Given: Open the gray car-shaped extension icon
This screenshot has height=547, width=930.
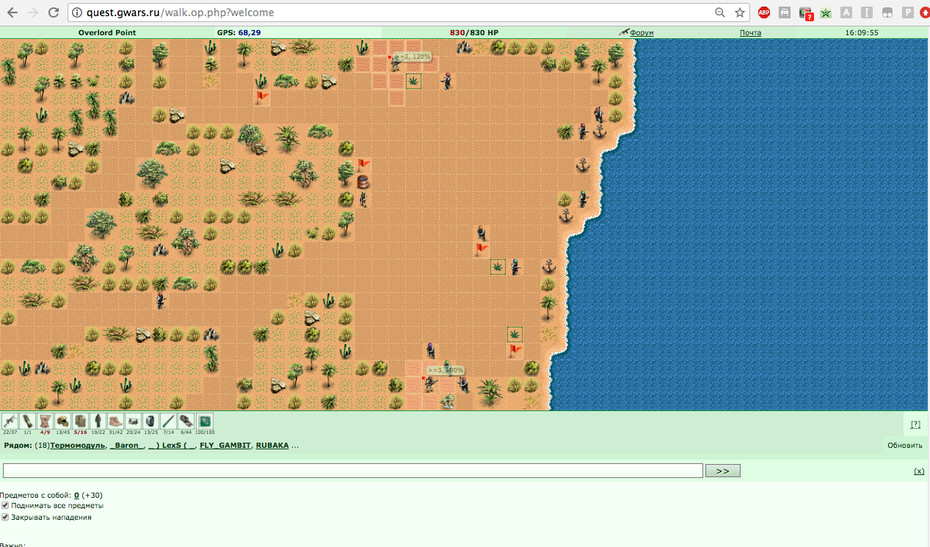Looking at the screenshot, I should 785,12.
